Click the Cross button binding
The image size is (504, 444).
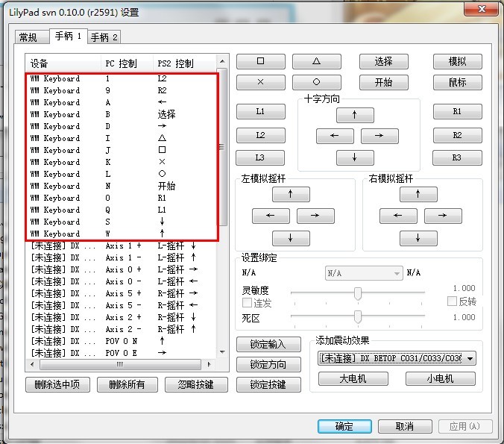[x=261, y=82]
